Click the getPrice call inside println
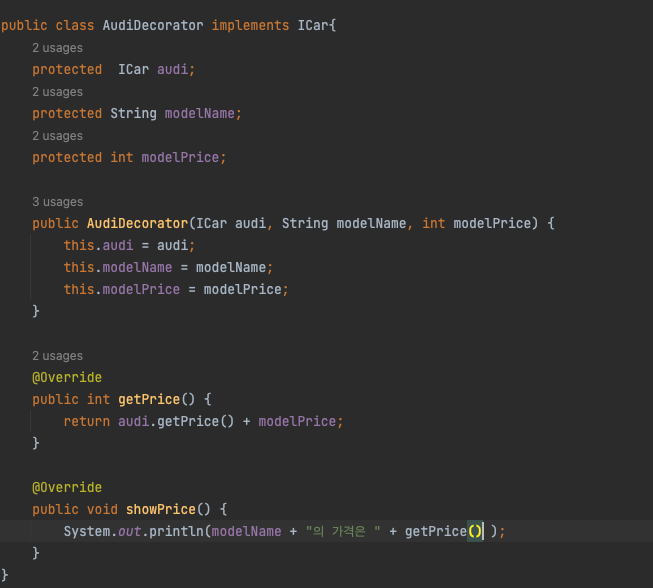The width and height of the screenshot is (653, 588). [436, 531]
